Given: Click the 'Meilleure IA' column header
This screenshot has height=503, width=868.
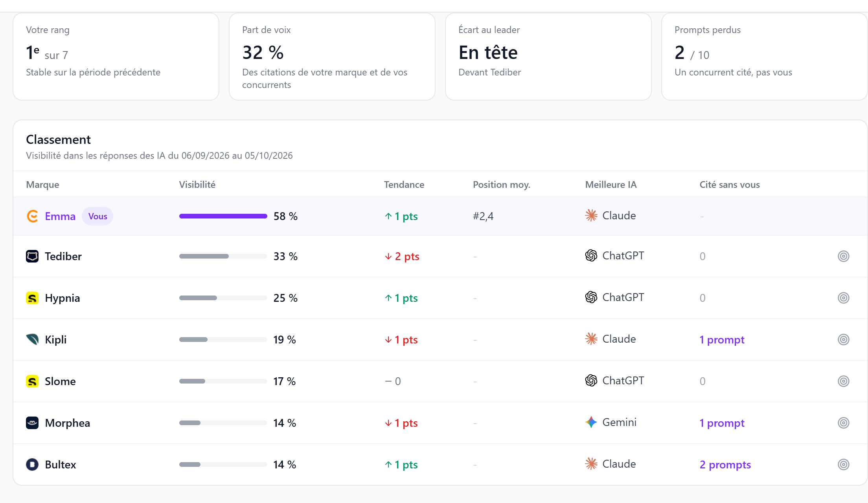Looking at the screenshot, I should pyautogui.click(x=611, y=185).
